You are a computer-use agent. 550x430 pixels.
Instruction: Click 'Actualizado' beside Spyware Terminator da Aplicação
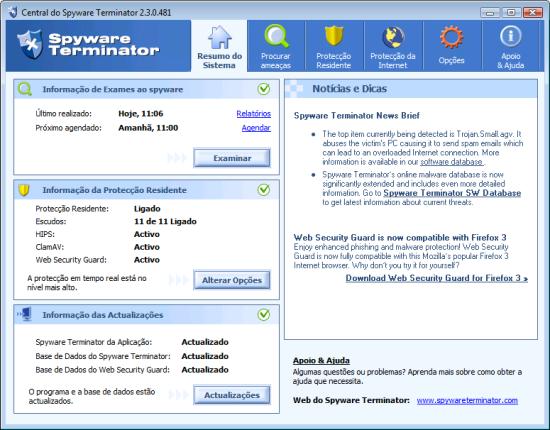point(205,342)
